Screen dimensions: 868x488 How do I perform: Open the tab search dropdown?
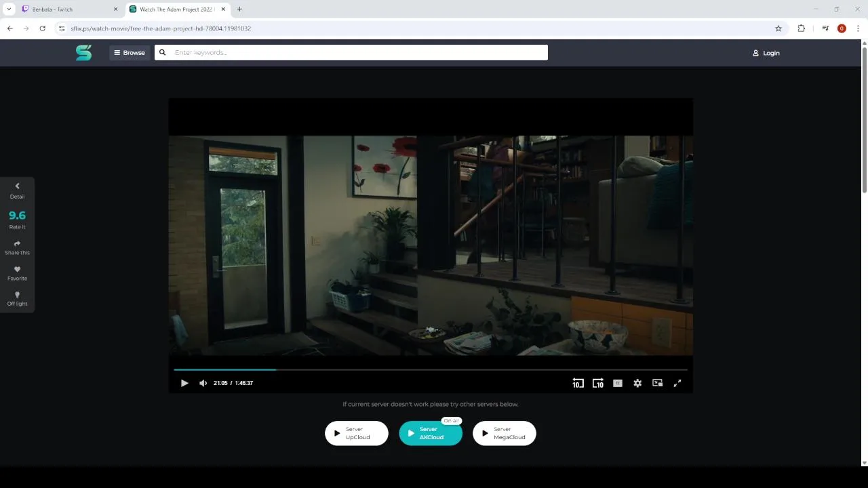[9, 9]
